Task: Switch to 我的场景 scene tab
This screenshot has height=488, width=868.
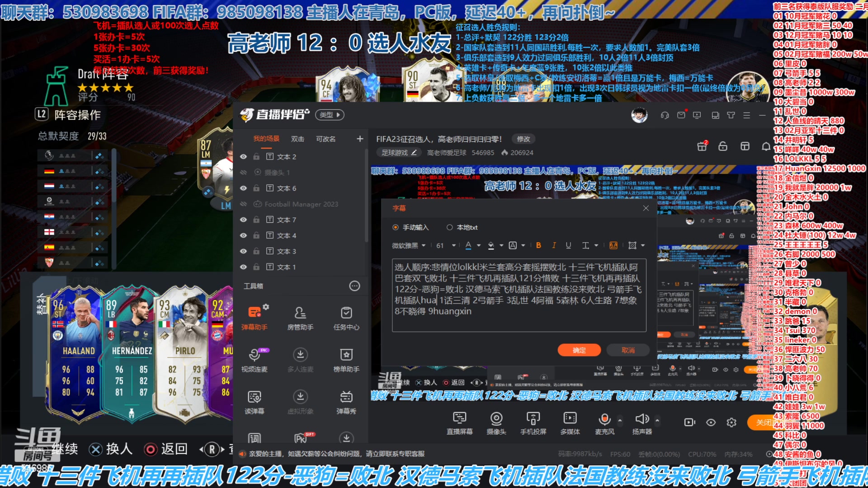Action: (266, 139)
